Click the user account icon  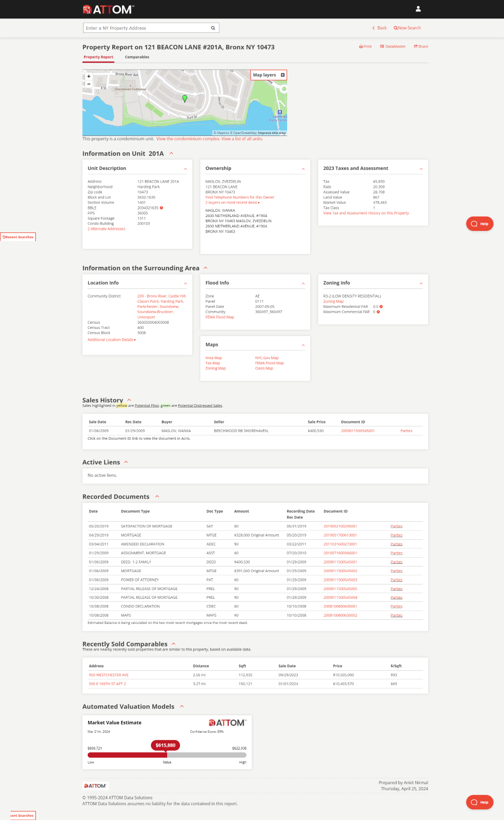(418, 9)
